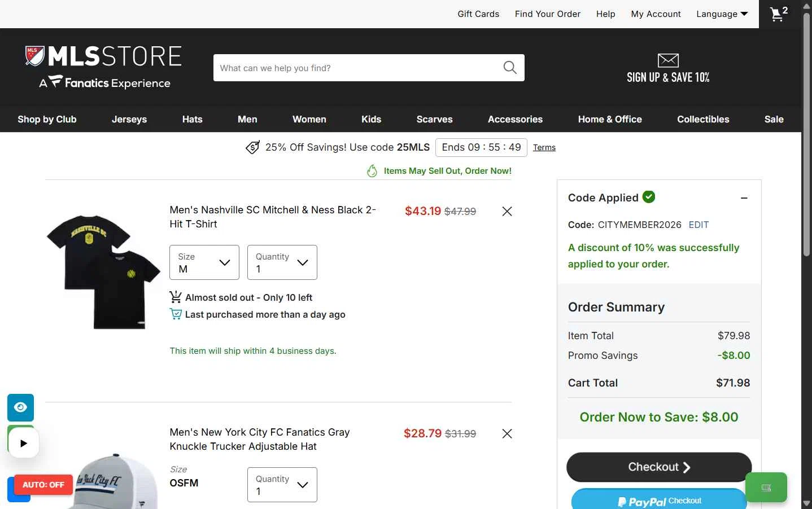Click "This item will ship within 4 business days"
The height and width of the screenshot is (509, 812).
[253, 351]
